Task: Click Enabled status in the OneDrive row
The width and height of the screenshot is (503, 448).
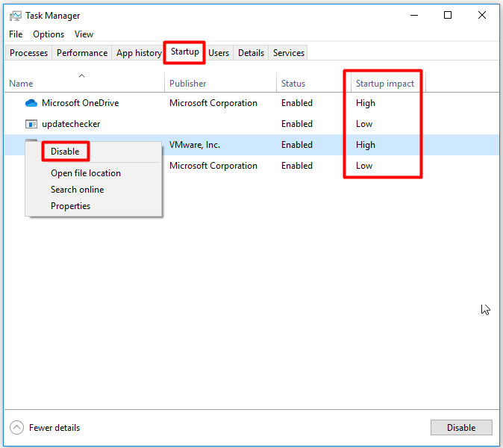Action: point(297,103)
